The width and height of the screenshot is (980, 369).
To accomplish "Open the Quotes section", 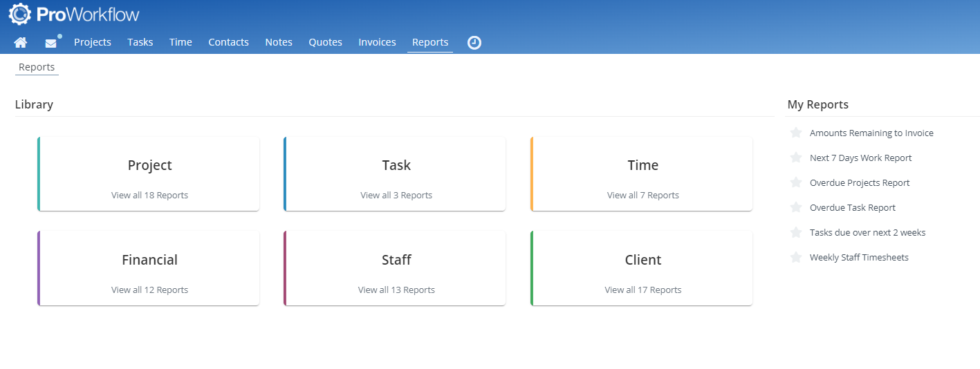I will click(x=325, y=42).
